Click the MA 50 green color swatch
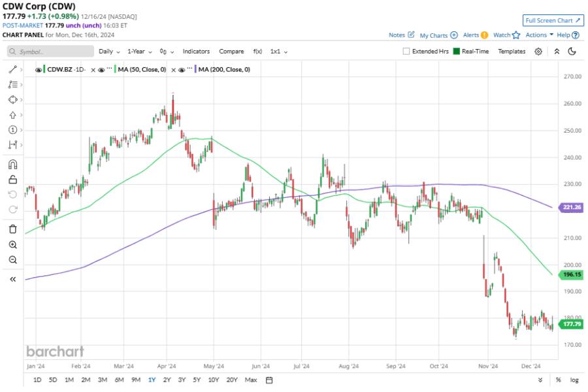 115,69
